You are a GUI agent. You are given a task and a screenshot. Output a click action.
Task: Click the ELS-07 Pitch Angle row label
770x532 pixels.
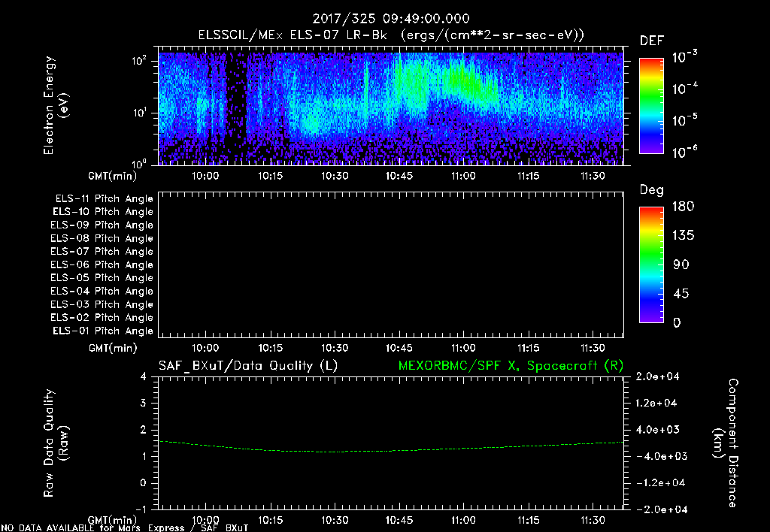coord(102,251)
